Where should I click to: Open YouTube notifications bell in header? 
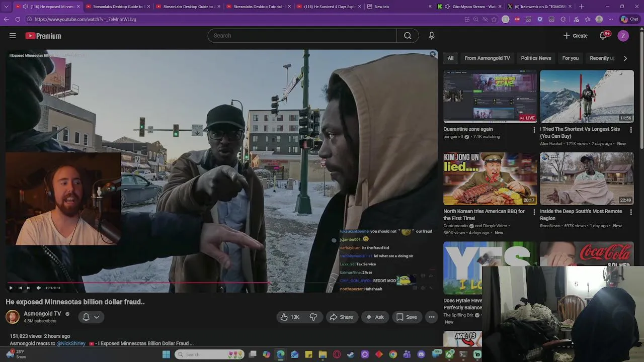pos(603,36)
